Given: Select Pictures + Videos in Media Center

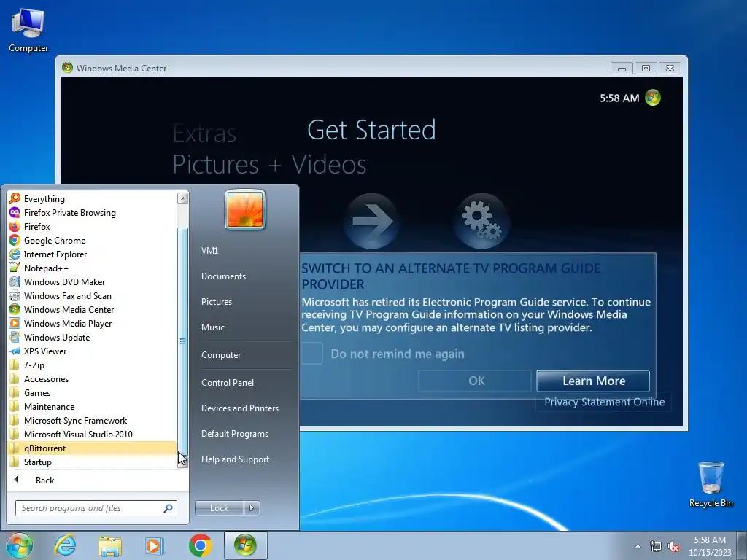Looking at the screenshot, I should click(269, 165).
